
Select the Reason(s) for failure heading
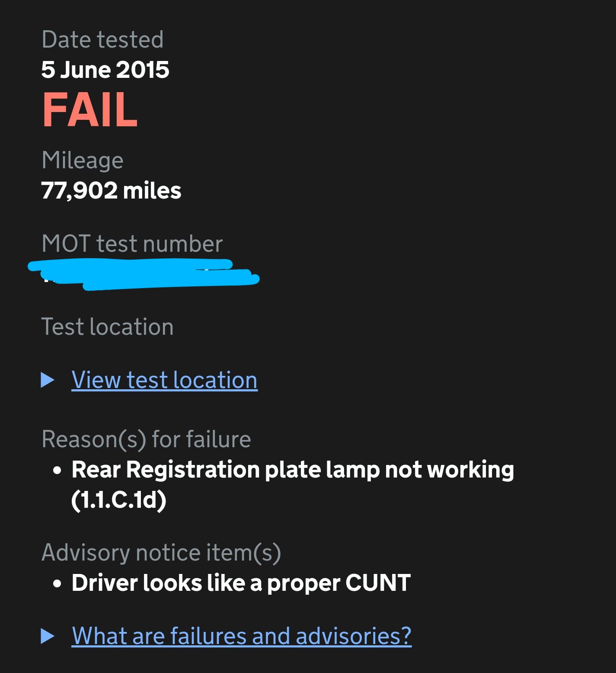[146, 439]
